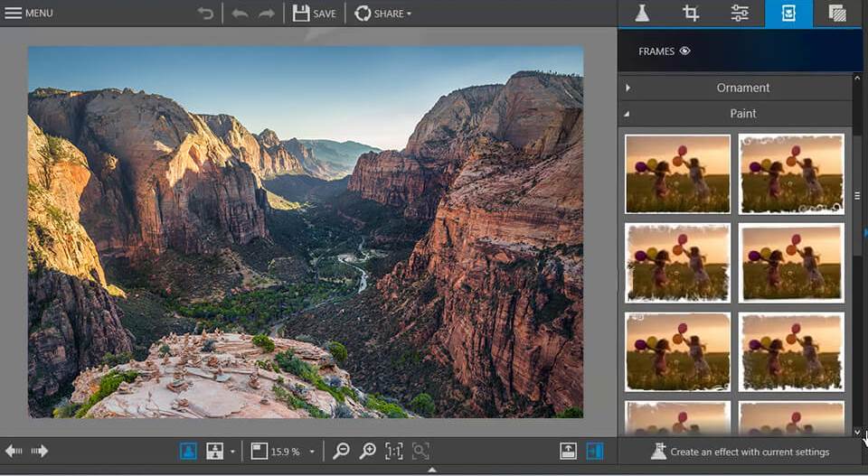Select the Crop tool tab
Image resolution: width=868 pixels, height=476 pixels.
click(692, 14)
